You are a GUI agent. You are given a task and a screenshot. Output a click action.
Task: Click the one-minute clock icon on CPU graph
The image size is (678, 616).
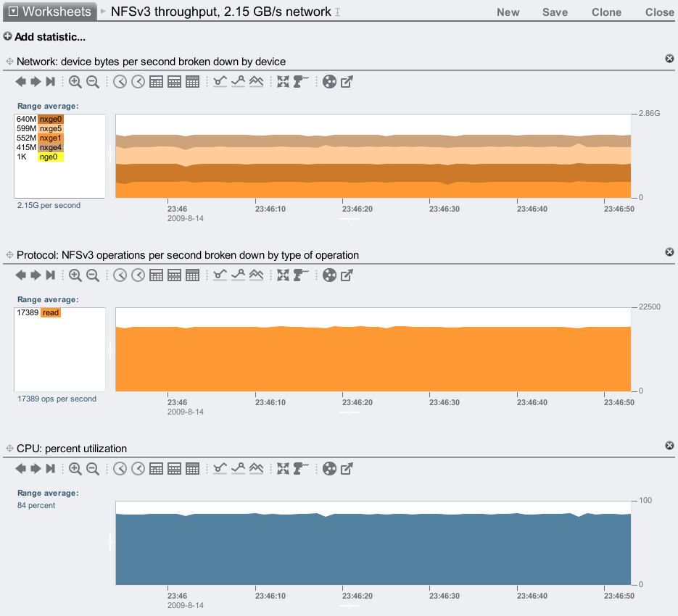120,469
